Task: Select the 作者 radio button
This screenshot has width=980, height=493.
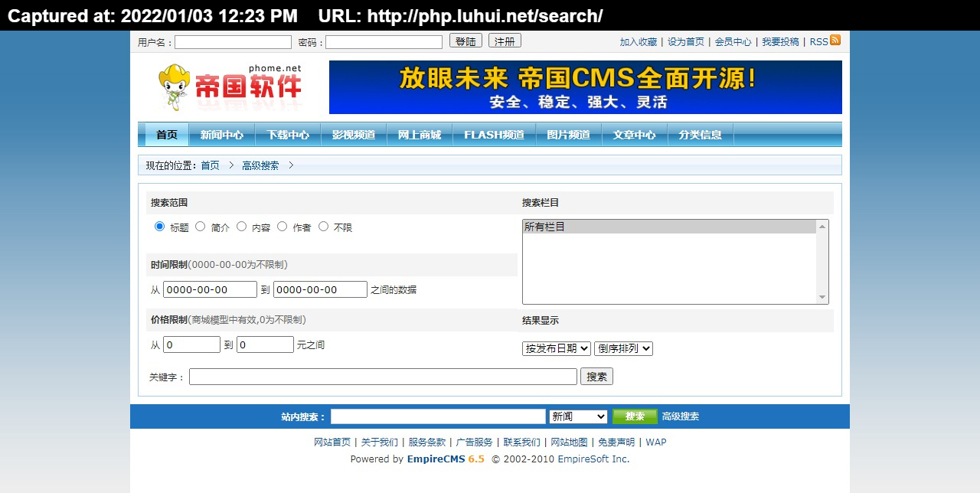Action: [283, 227]
